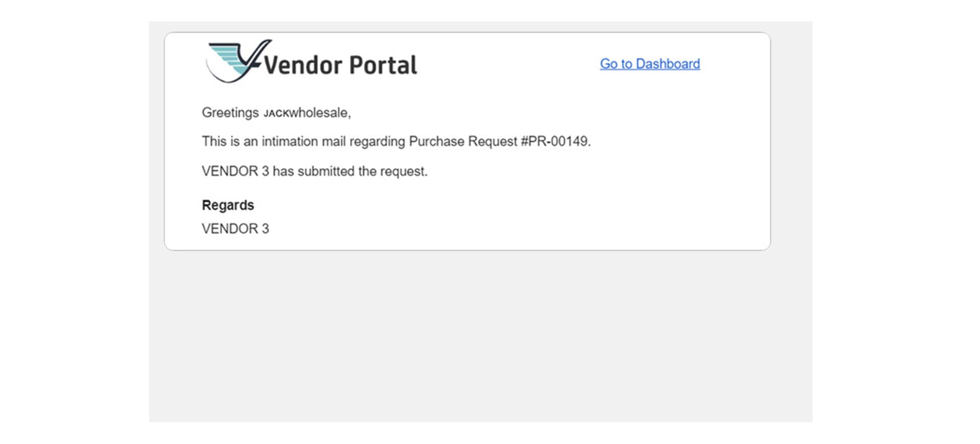Click the bold 'Regards' label
Viewport: 980px width, 444px height.
(228, 205)
